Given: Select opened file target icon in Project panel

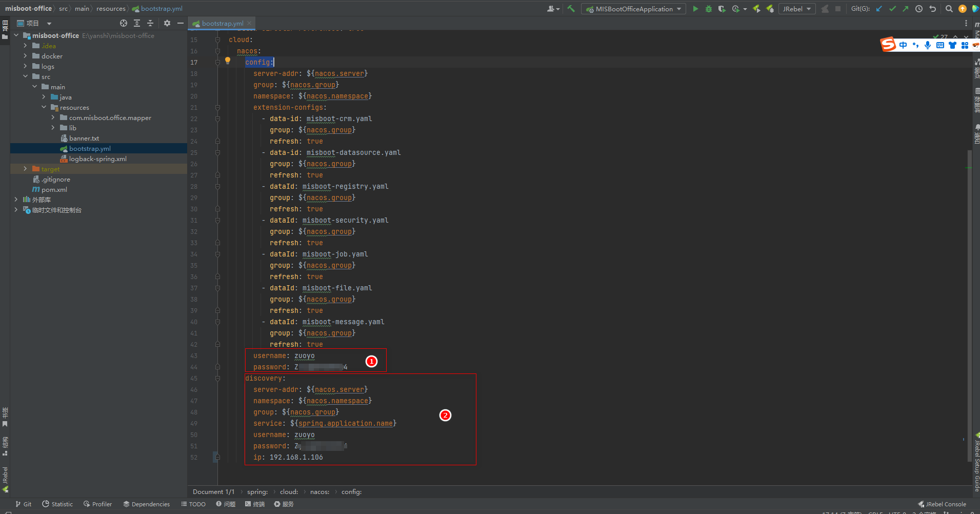Looking at the screenshot, I should tap(124, 23).
